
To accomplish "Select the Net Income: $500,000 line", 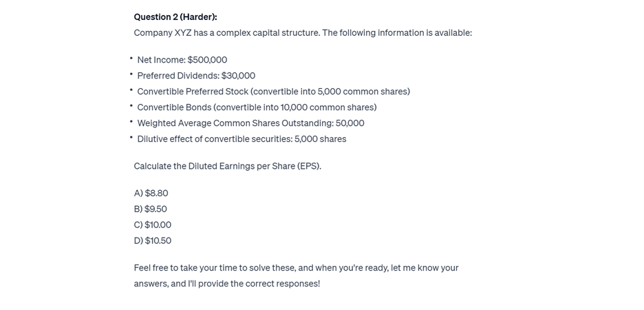I will 182,60.
